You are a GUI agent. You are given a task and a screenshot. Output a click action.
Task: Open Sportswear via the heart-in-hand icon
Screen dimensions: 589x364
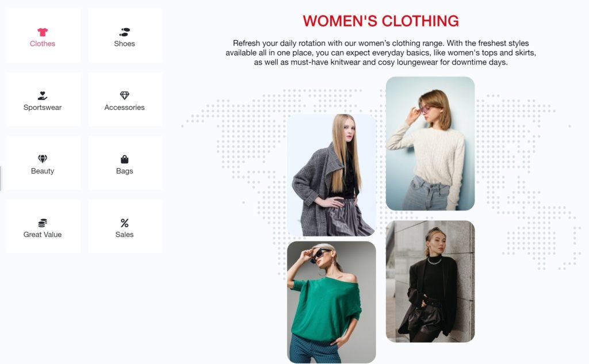(x=43, y=95)
